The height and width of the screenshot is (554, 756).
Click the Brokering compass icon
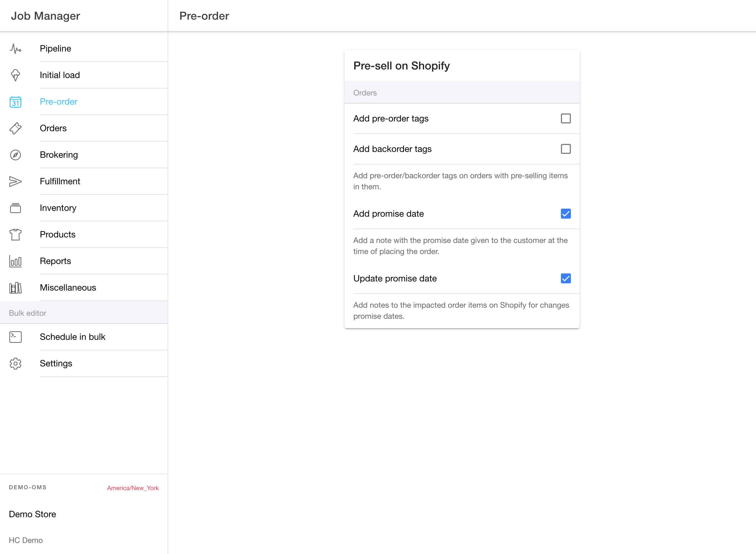[15, 155]
